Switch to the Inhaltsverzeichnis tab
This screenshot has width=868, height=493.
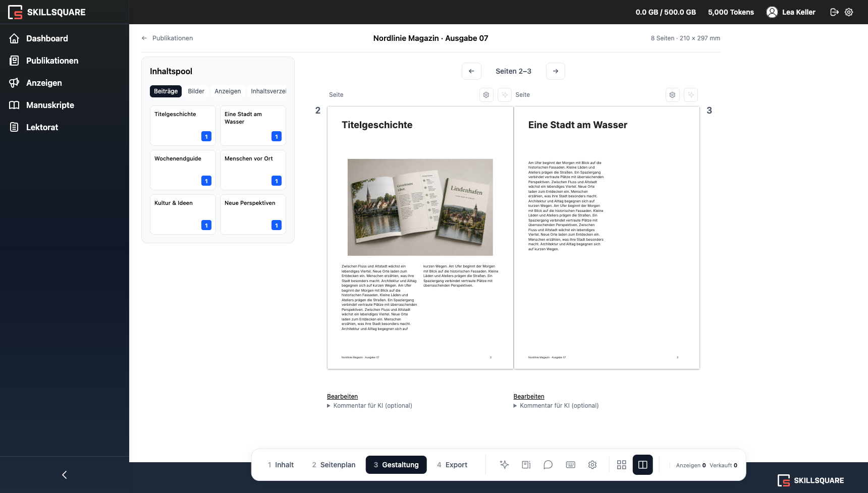[x=268, y=91]
